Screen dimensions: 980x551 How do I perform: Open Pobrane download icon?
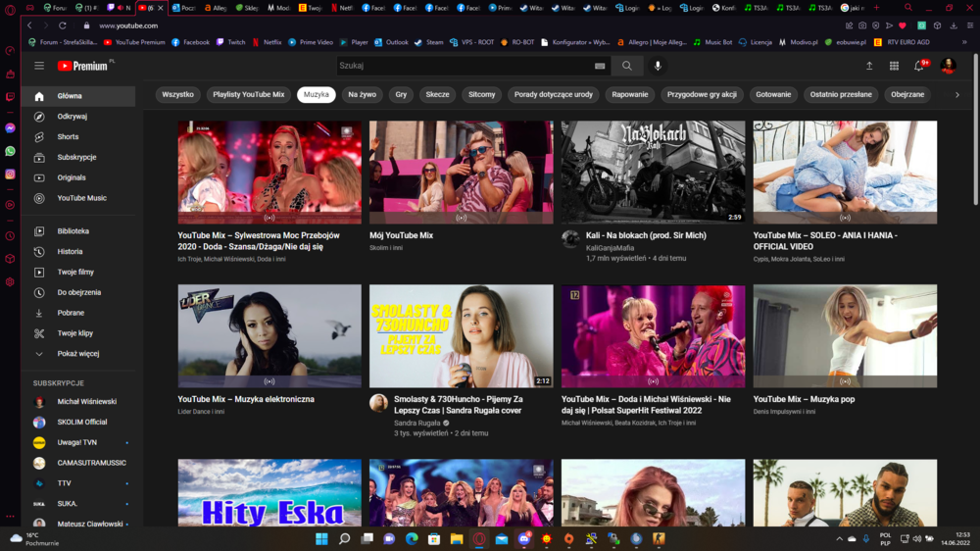click(x=39, y=313)
